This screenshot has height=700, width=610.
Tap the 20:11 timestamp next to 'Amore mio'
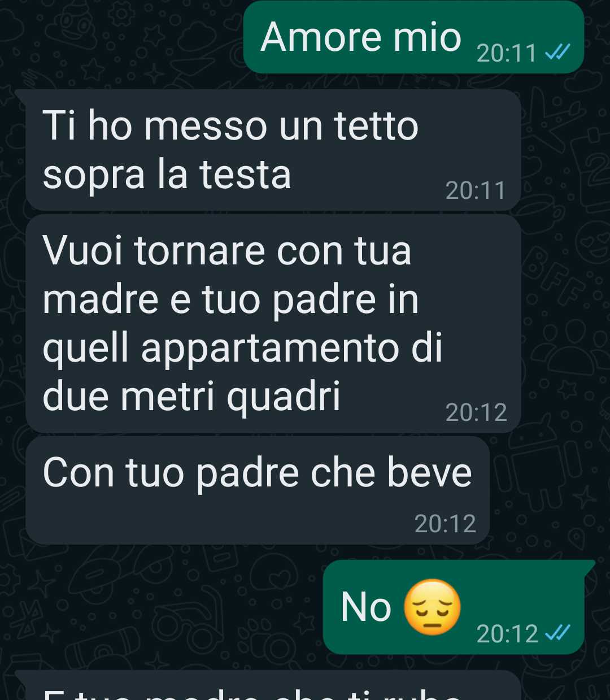[x=507, y=53]
